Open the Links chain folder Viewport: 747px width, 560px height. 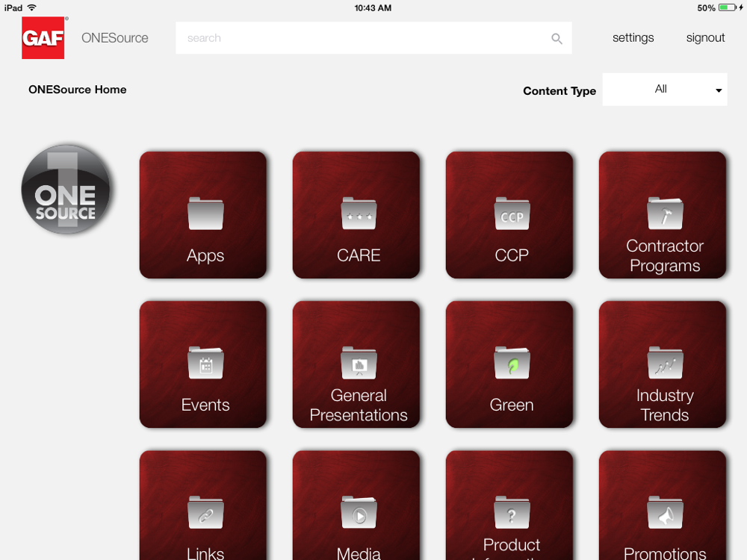click(205, 512)
